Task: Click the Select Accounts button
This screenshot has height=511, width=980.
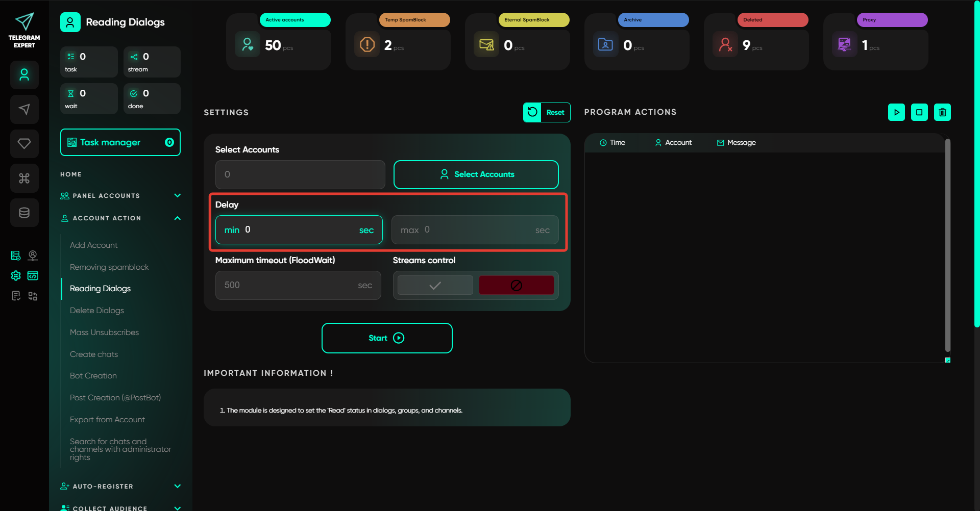Action: [476, 174]
